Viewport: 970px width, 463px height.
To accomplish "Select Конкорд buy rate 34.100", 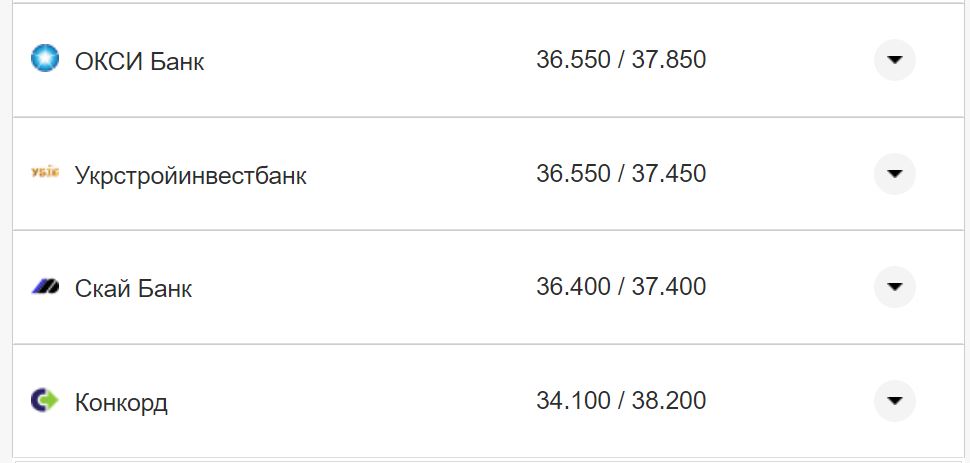I will [x=573, y=401].
